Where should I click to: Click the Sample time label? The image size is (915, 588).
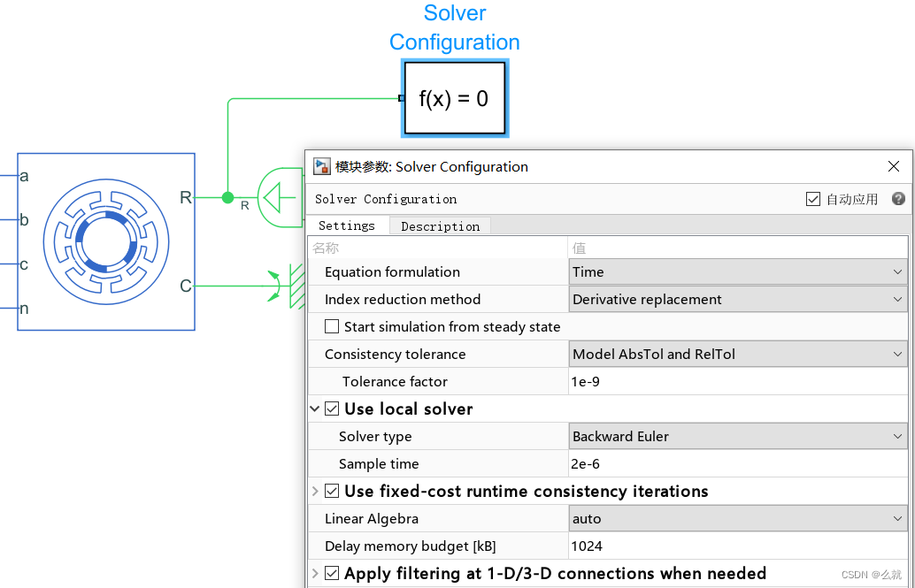[x=379, y=463]
